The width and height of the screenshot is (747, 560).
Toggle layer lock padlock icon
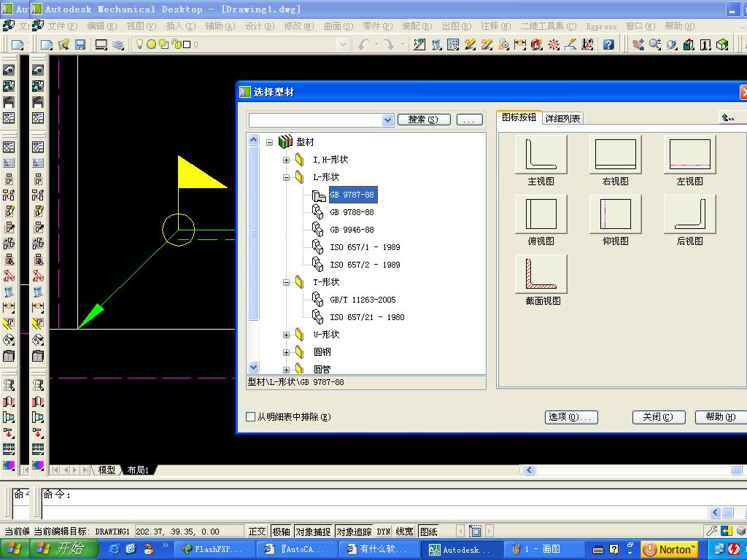pos(175,44)
